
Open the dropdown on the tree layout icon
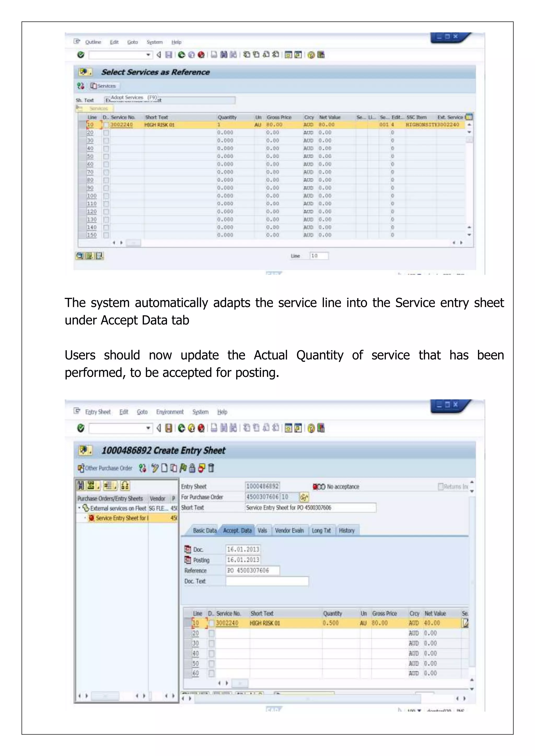tap(115, 487)
